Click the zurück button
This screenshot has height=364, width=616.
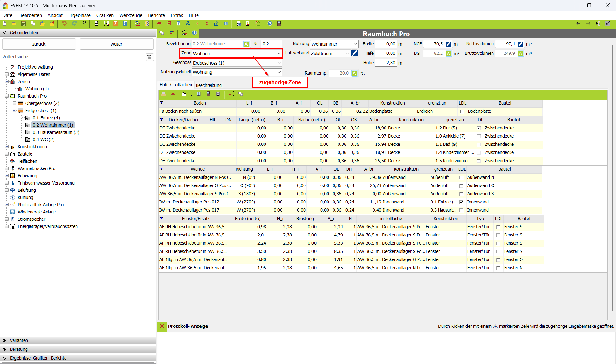pos(39,44)
